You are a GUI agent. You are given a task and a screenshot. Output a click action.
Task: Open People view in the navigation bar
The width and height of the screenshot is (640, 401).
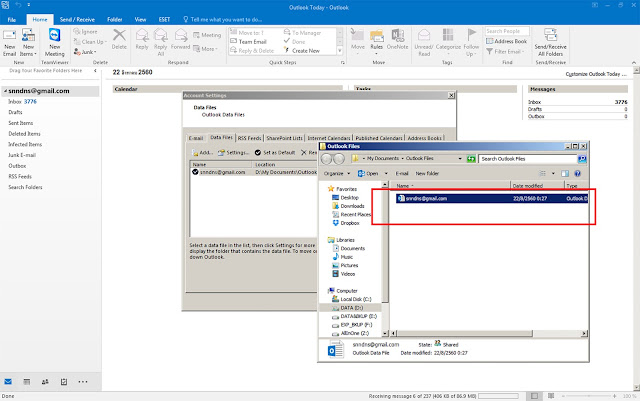click(45, 382)
